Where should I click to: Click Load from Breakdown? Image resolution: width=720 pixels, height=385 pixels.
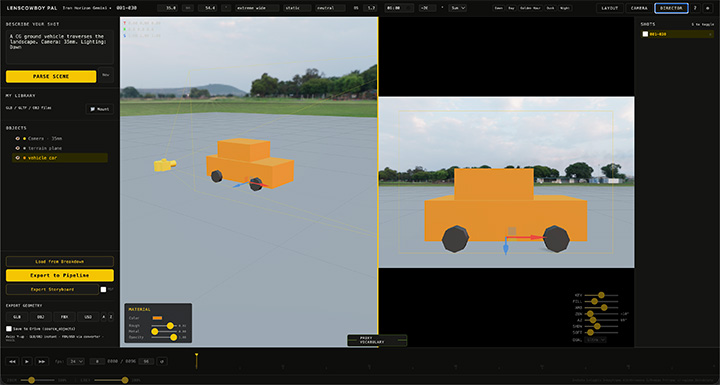(x=60, y=261)
